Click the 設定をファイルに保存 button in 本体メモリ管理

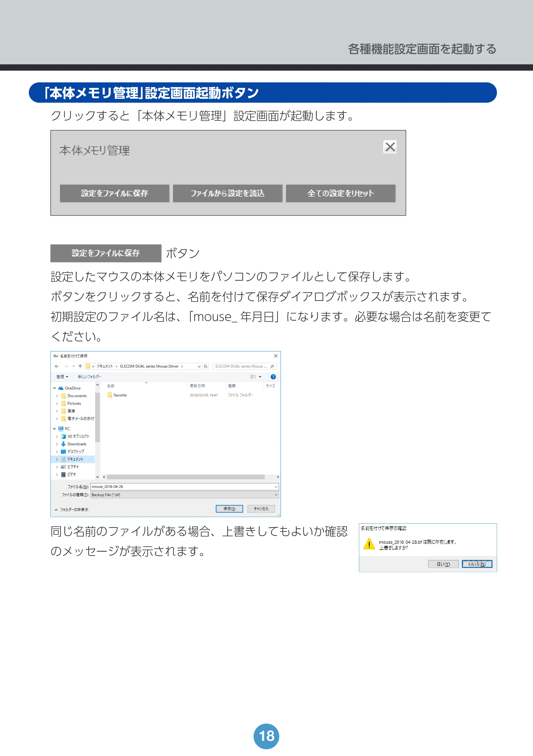coord(114,193)
